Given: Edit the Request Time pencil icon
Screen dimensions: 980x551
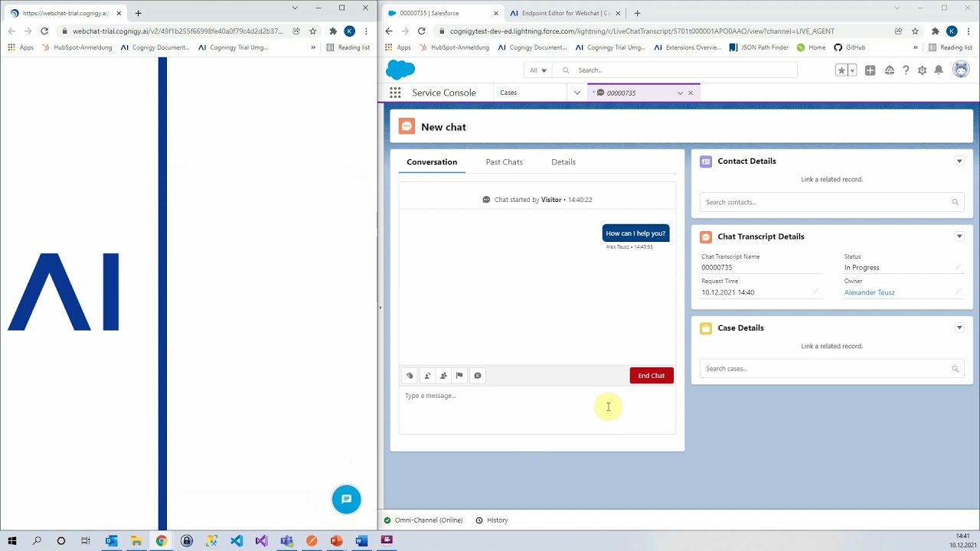Looking at the screenshot, I should (815, 292).
